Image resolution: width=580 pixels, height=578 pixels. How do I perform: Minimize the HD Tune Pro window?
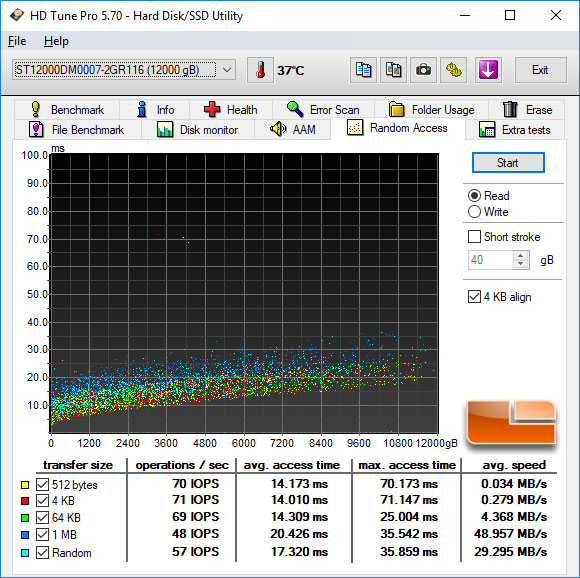(465, 15)
